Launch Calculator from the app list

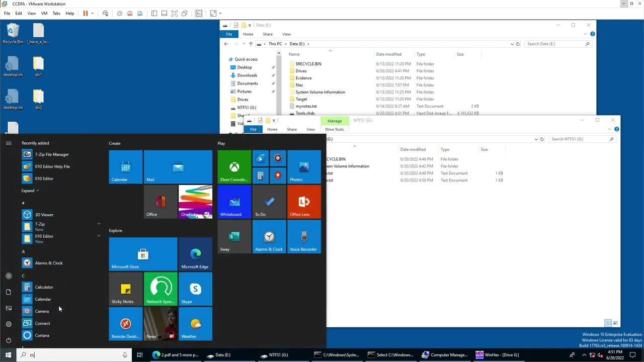44,287
